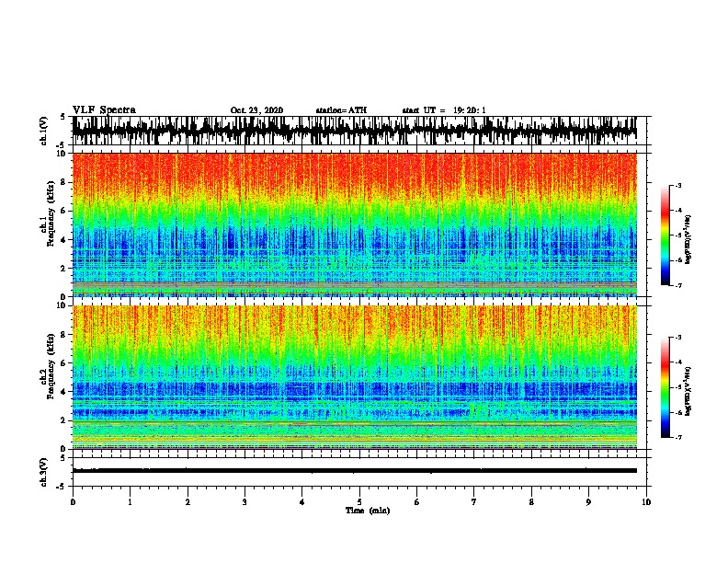Click the "ch.2 Frequency (kHz)" axis label
The width and height of the screenshot is (728, 563).
(x=48, y=366)
